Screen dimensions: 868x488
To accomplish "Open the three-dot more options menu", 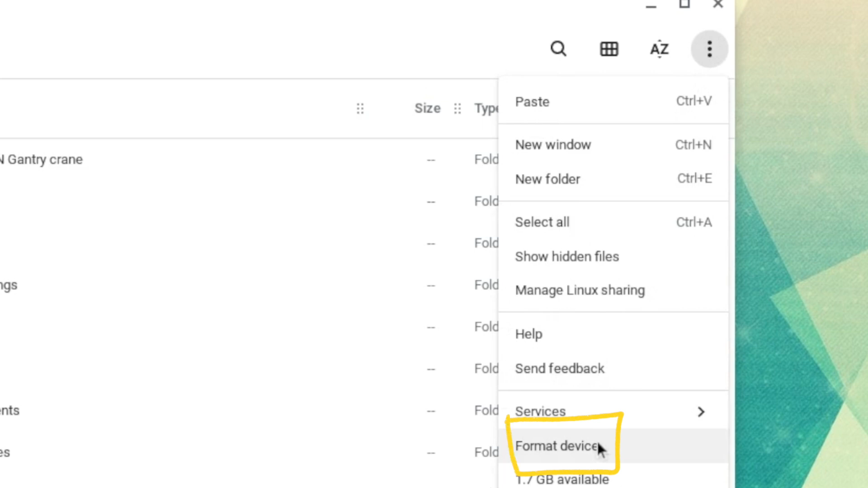I will [709, 49].
